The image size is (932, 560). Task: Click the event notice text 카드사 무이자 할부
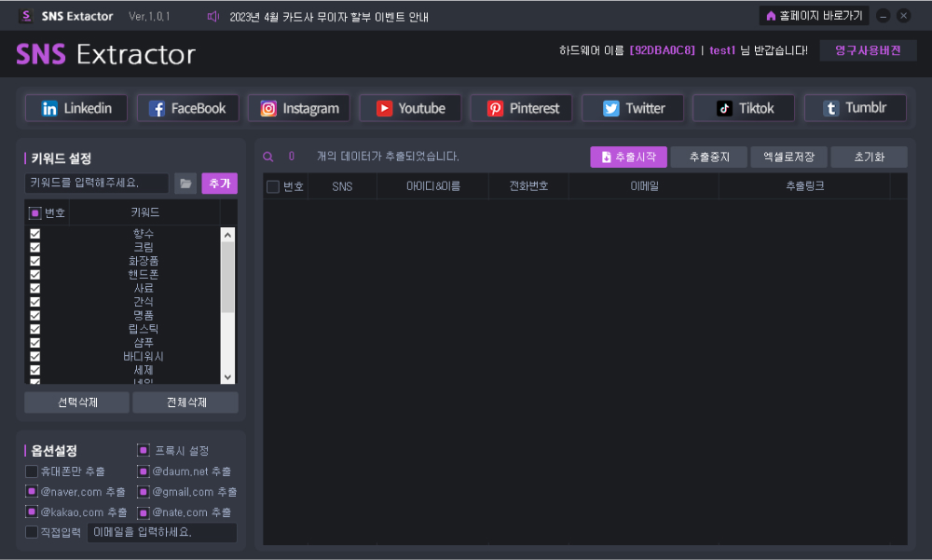coord(325,18)
